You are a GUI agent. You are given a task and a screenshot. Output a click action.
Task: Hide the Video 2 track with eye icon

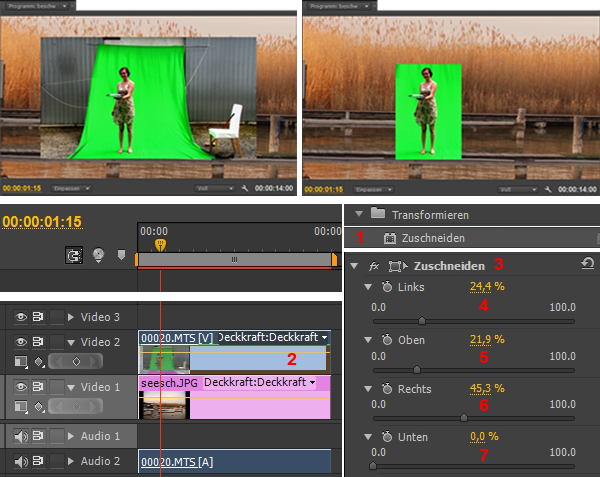pyautogui.click(x=20, y=342)
